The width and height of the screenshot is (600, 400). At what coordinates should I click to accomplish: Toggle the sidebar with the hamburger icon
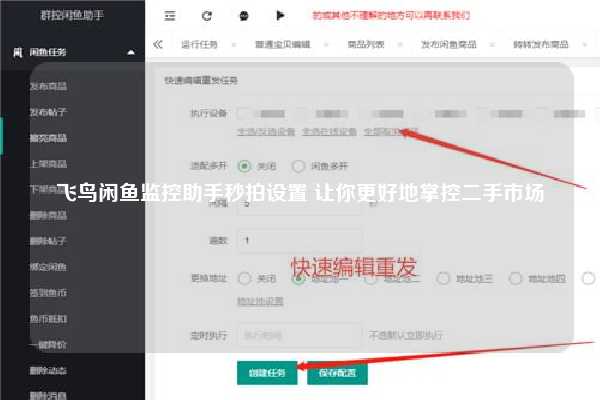click(x=170, y=16)
